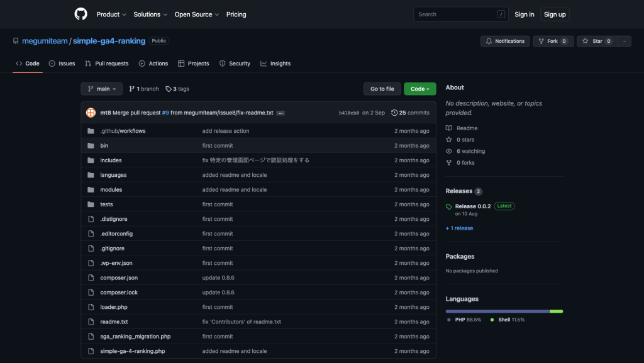
Task: Click the branch icon beside 1 branch
Action: 132,89
